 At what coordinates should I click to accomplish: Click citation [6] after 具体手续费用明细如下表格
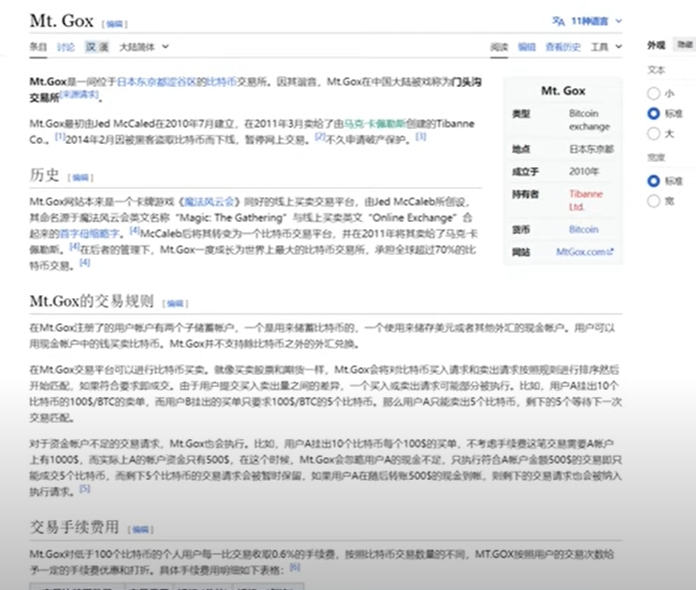coord(295,567)
